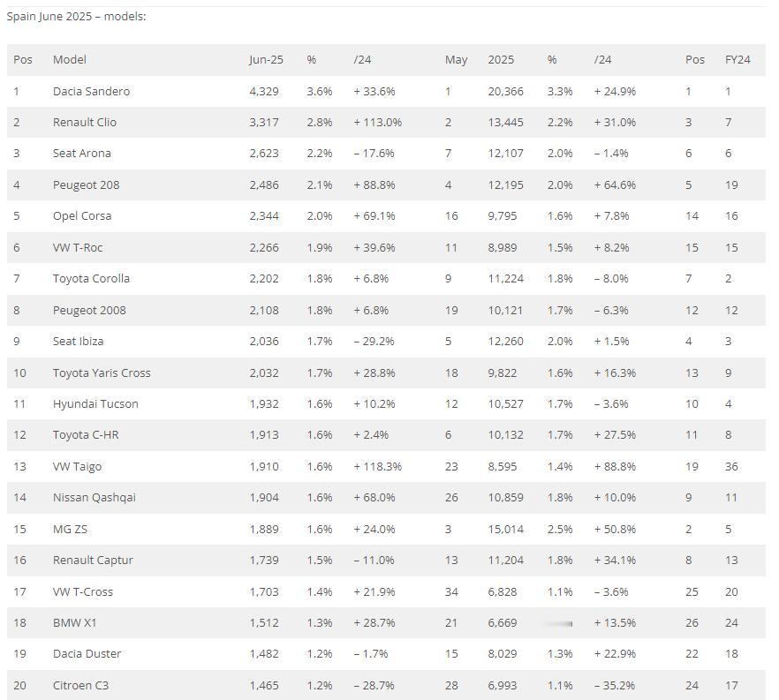
Task: Click the Model column header
Action: (70, 59)
